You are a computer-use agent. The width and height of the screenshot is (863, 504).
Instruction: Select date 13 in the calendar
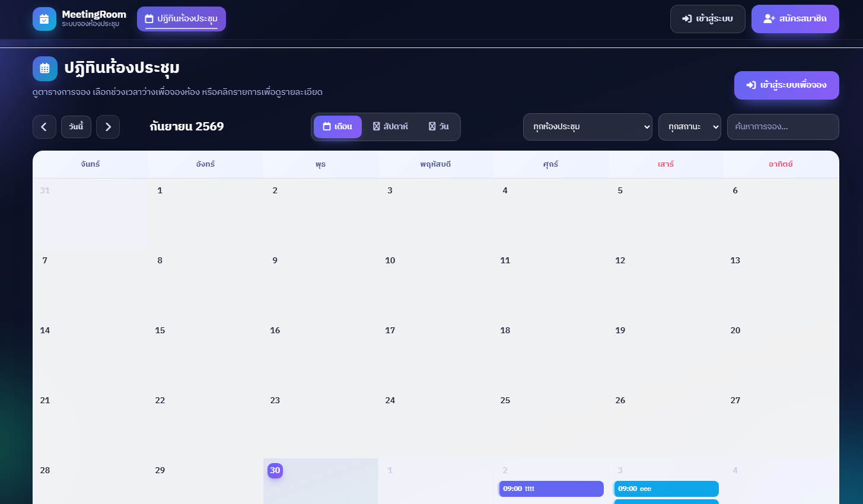(x=735, y=260)
